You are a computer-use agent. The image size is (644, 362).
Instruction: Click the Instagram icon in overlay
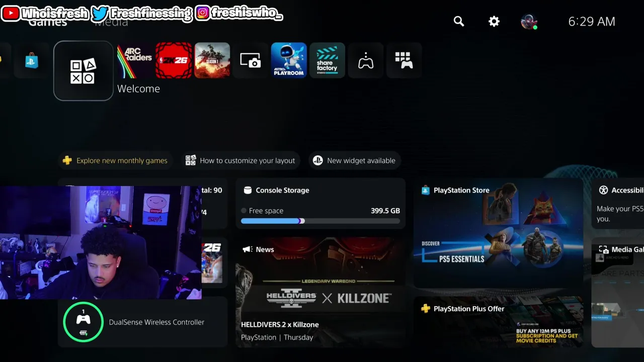[x=202, y=13]
